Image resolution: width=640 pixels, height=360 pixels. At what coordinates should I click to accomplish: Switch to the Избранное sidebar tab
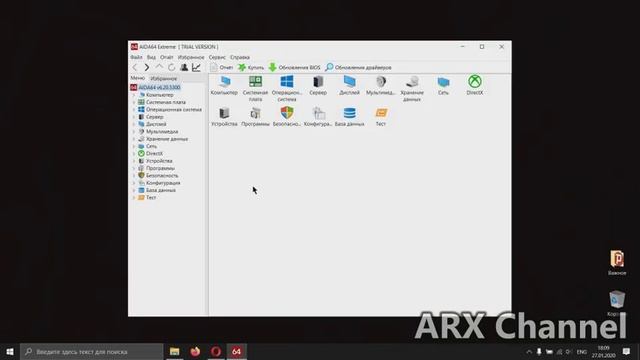pos(164,78)
